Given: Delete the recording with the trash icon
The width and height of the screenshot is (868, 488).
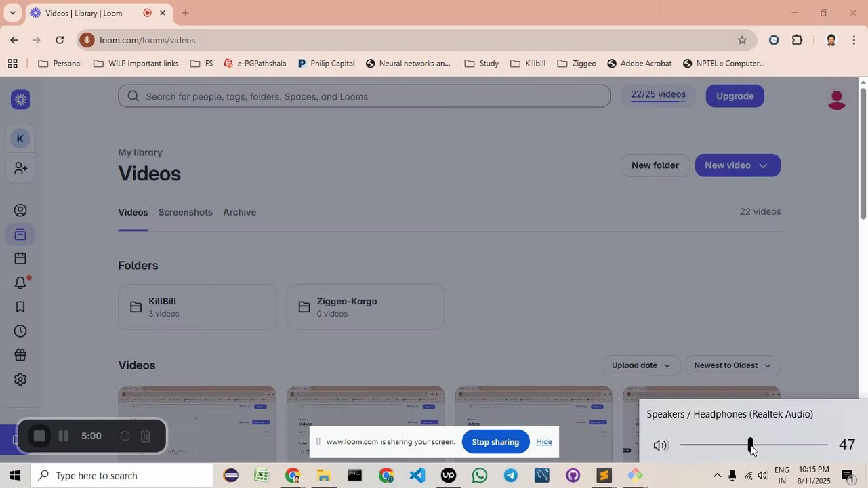Looking at the screenshot, I should tap(145, 436).
